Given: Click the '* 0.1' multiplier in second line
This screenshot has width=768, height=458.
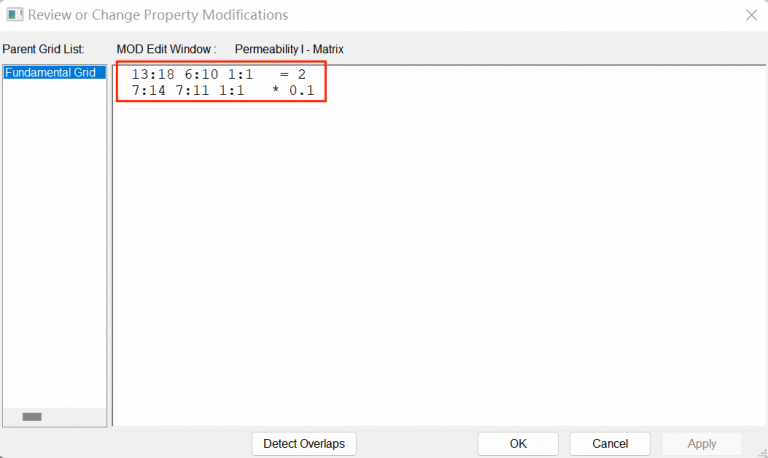Looking at the screenshot, I should click(x=292, y=91).
